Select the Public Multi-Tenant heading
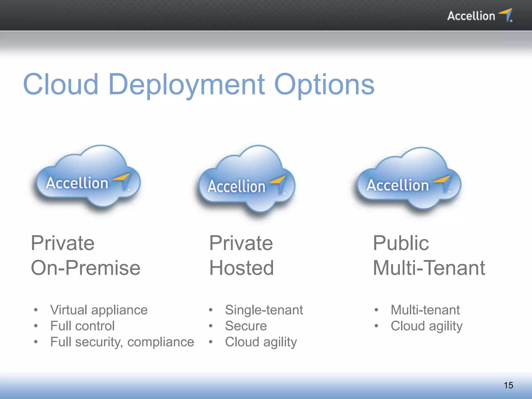Image resolution: width=532 pixels, height=399 pixels. [429, 255]
